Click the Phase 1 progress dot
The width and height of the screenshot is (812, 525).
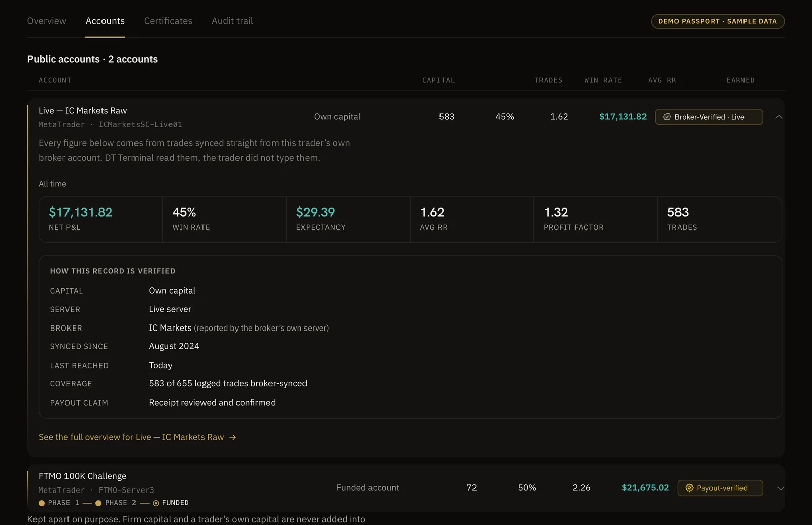(42, 503)
